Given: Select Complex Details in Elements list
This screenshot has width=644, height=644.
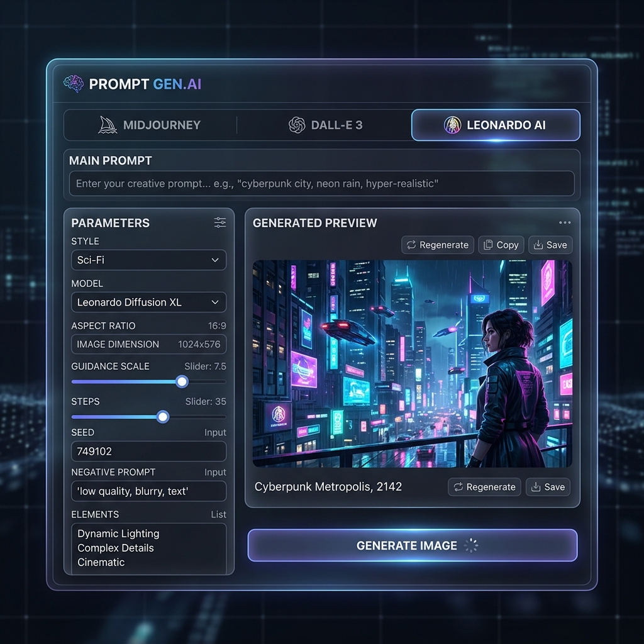Looking at the screenshot, I should [x=116, y=548].
